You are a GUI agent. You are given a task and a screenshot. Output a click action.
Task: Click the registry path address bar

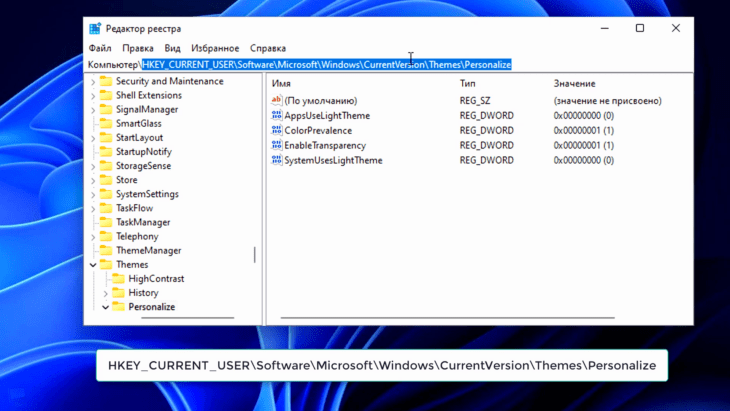click(389, 64)
